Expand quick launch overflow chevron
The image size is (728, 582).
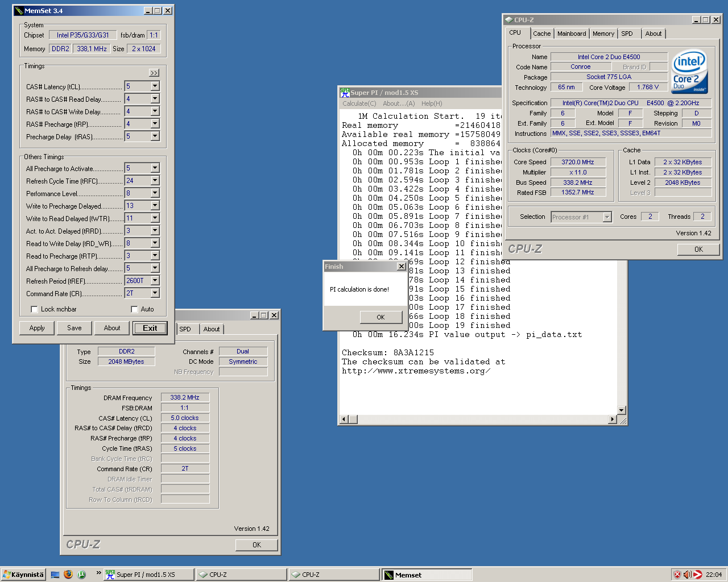point(98,573)
